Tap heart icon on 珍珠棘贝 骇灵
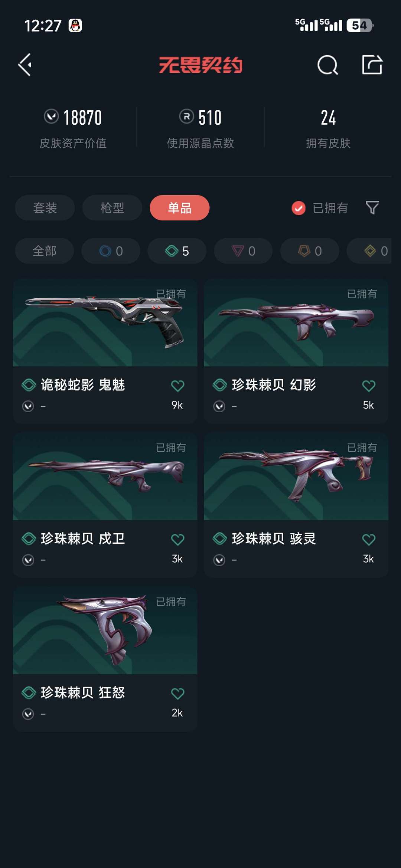The width and height of the screenshot is (401, 868). coord(369,540)
